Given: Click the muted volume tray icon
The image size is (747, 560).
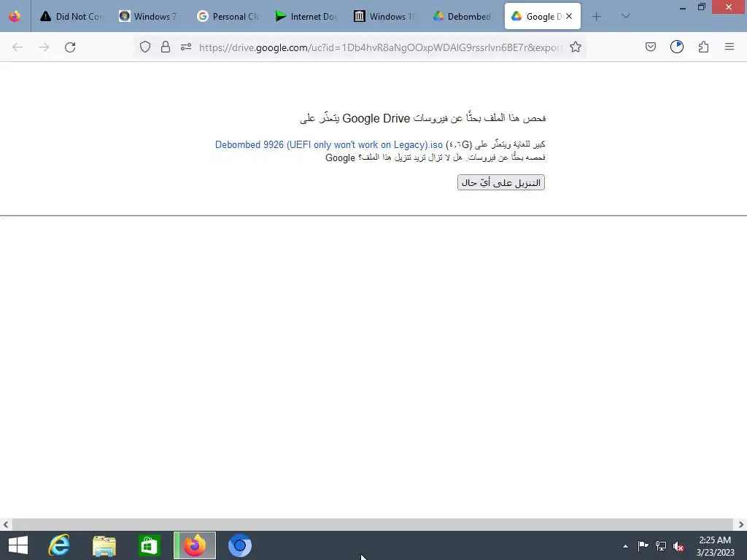Looking at the screenshot, I should point(678,546).
